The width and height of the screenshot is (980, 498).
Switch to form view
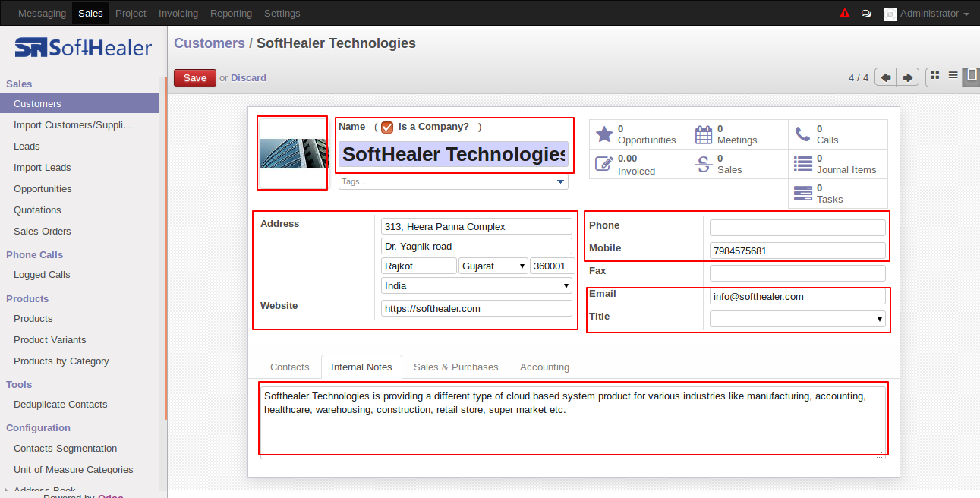[x=971, y=76]
